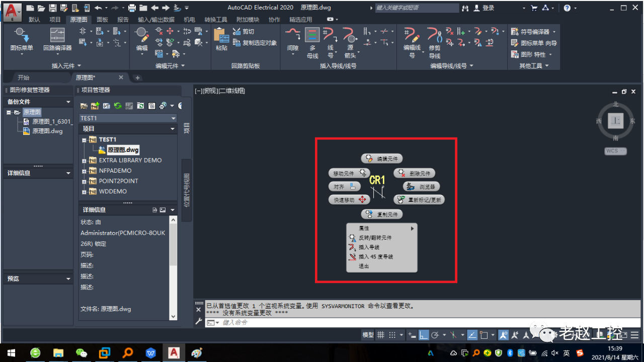This screenshot has height=362, width=644.
Task: Click the 编辑元件 marking menu button
Action: 382,159
